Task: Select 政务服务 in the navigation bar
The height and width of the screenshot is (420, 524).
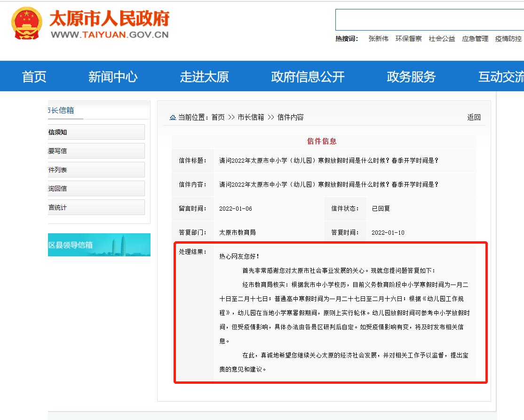Action: [x=411, y=77]
